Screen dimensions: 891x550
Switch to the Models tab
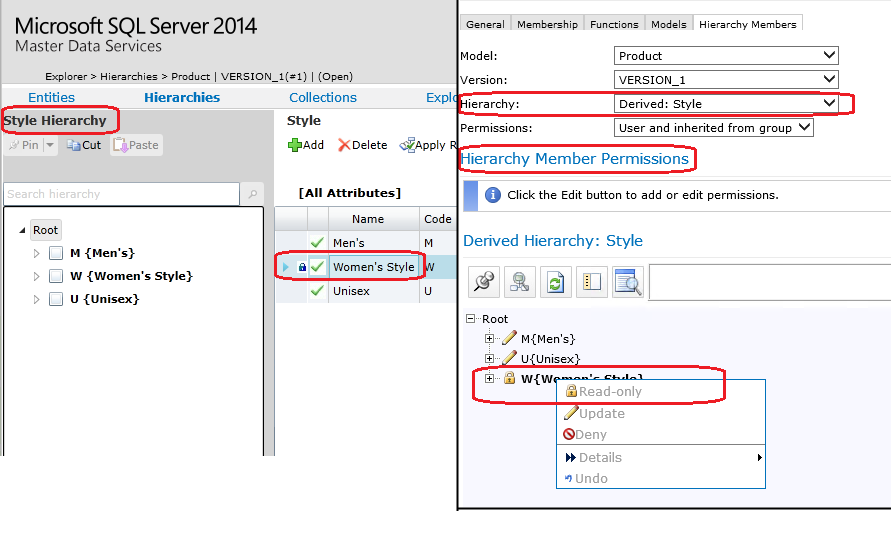pos(668,24)
